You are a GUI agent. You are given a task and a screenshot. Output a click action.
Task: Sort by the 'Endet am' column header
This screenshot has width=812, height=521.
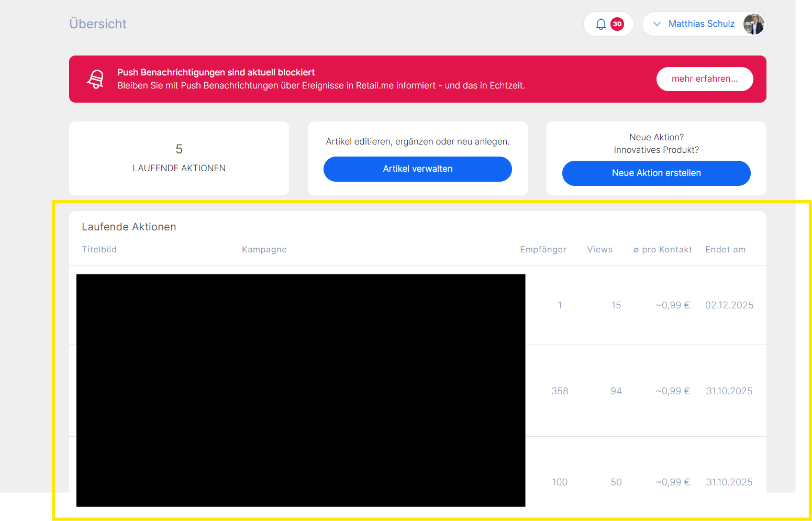coord(725,250)
